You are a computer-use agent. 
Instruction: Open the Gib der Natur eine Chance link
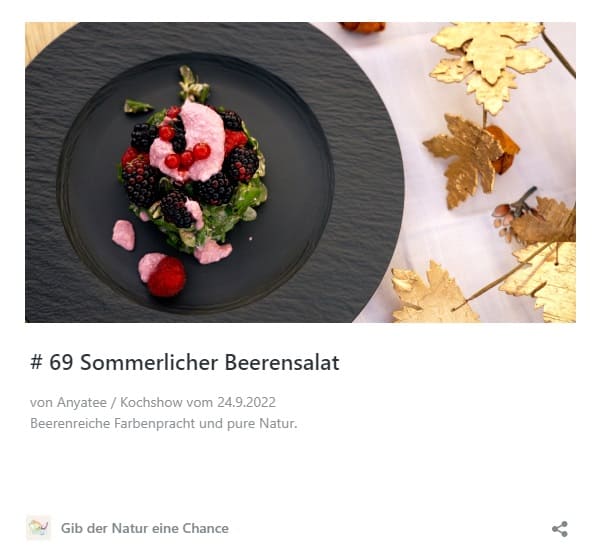[x=145, y=528]
